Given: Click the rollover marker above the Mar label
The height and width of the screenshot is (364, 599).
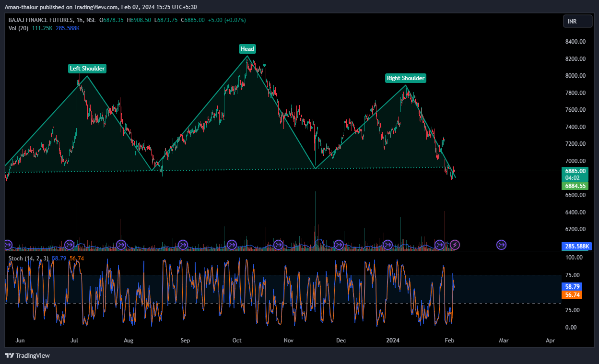Looking at the screenshot, I should pyautogui.click(x=501, y=245).
